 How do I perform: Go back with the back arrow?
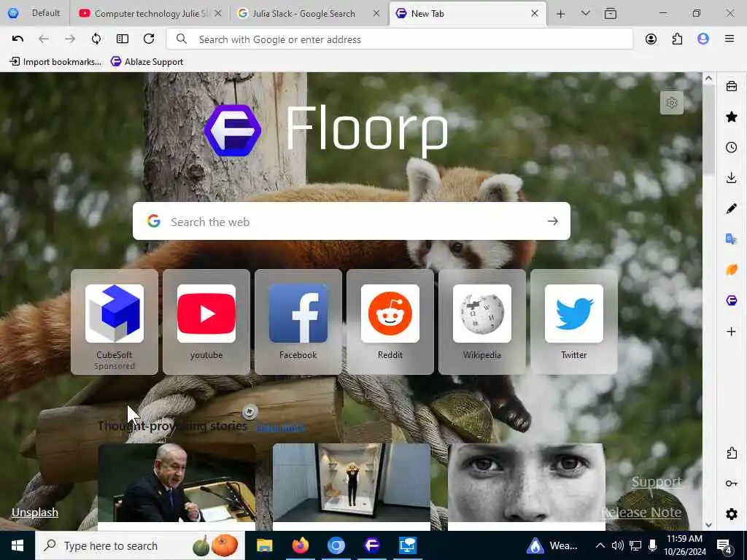click(43, 39)
